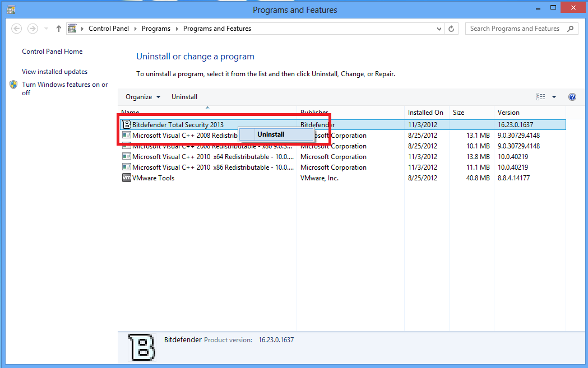This screenshot has height=368, width=588.
Task: Click the Control Panel icon in address bar
Action: tap(72, 29)
